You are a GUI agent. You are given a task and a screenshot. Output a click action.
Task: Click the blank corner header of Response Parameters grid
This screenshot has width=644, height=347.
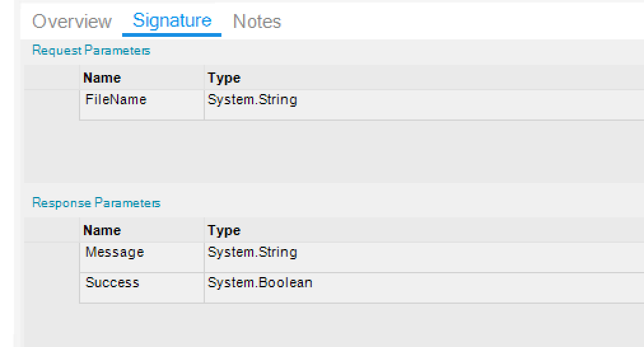click(x=52, y=230)
